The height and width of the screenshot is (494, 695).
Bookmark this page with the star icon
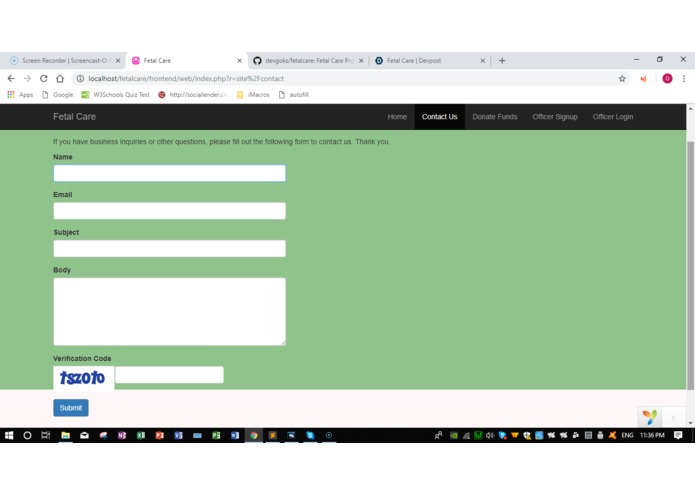[622, 78]
